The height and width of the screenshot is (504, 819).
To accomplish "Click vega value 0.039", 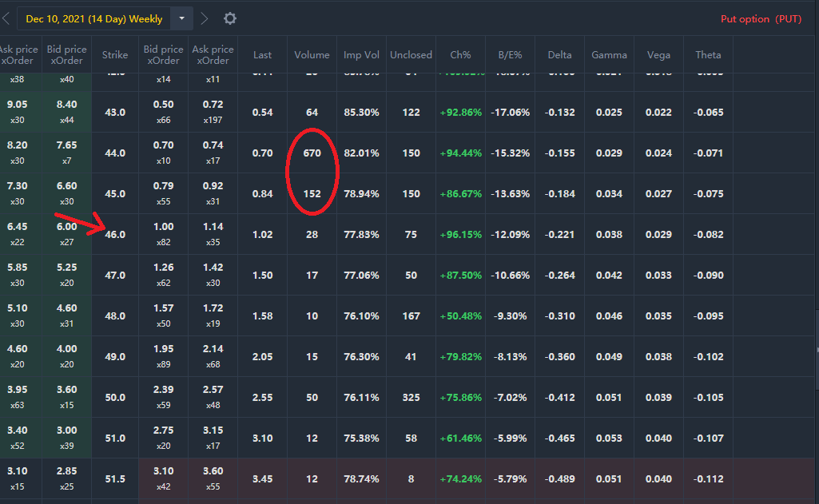I will click(x=658, y=398).
